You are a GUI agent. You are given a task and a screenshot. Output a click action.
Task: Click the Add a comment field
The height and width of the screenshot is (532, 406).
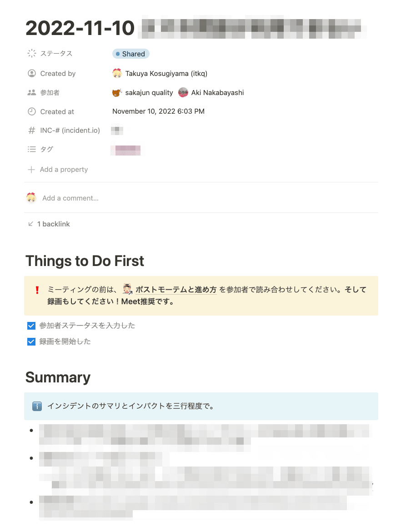[70, 198]
